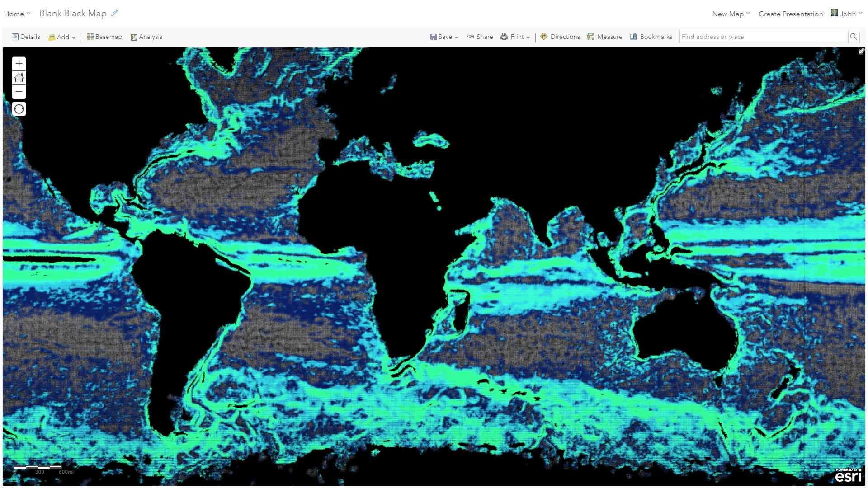The image size is (868, 488).
Task: Open the Measure tool
Action: coord(604,37)
